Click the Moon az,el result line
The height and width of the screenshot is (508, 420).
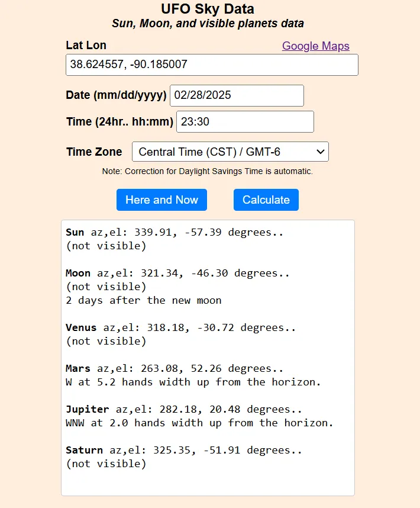point(177,273)
